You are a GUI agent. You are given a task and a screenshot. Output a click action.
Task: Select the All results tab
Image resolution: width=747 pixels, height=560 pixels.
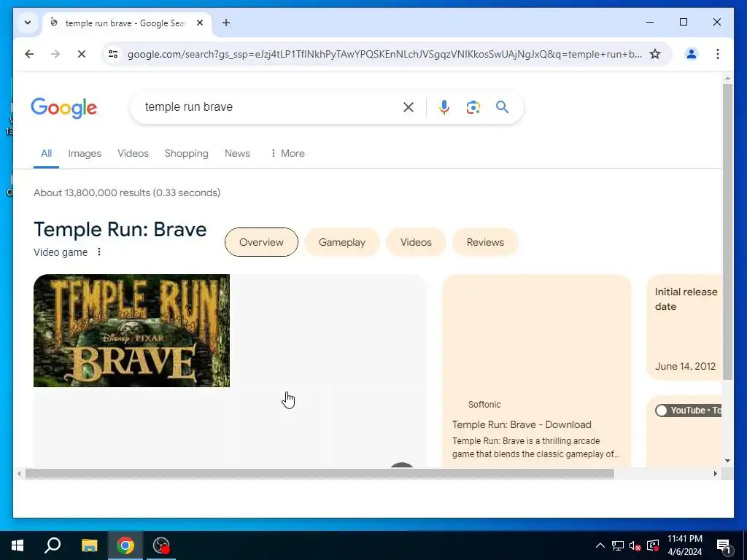coord(46,153)
